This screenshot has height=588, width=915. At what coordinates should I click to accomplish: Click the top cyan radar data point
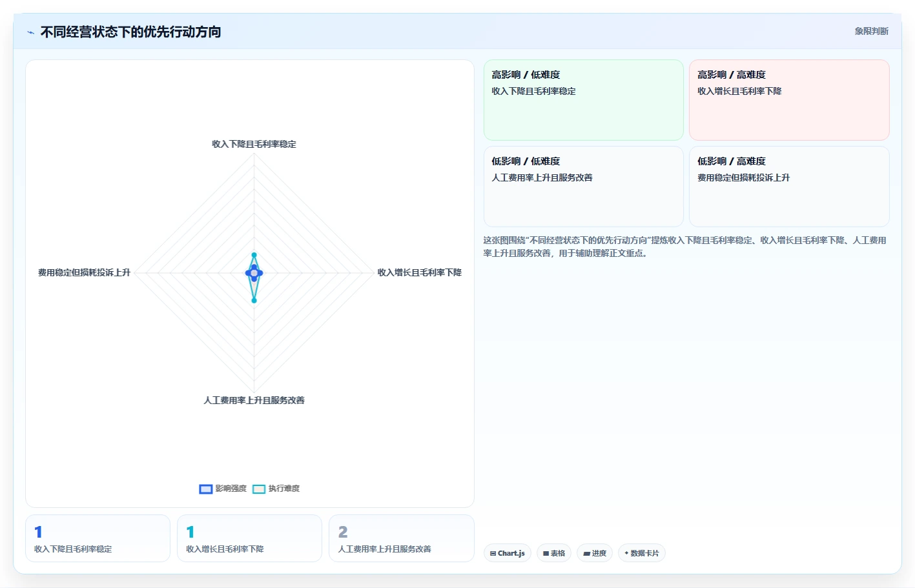tap(254, 255)
